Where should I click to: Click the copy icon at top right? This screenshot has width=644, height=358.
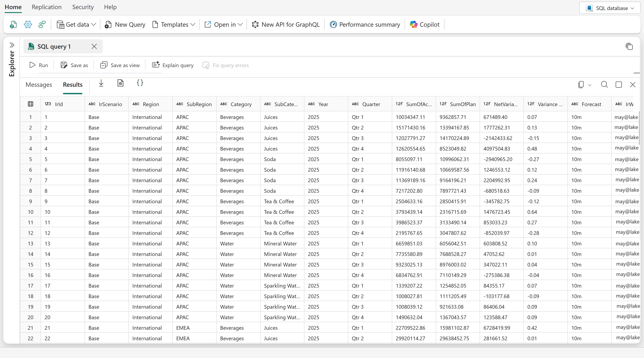(629, 47)
